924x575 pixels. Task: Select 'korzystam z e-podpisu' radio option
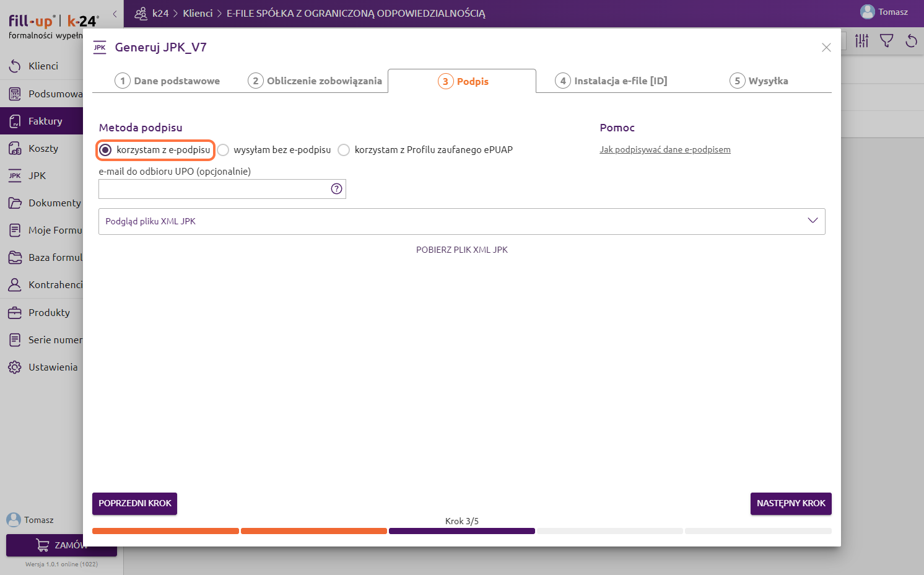106,150
